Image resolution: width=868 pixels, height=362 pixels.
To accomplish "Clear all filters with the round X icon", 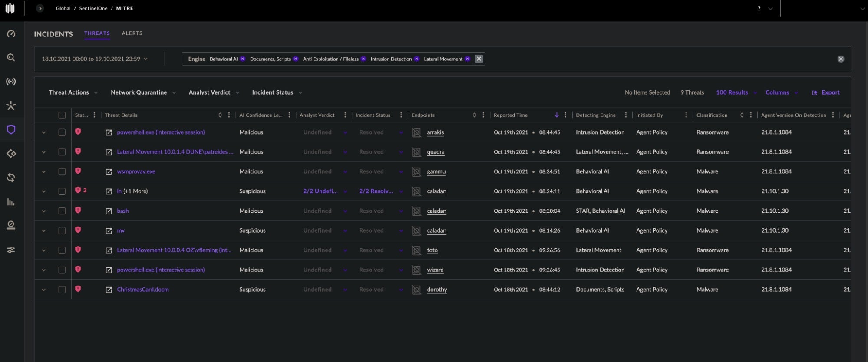I will pos(841,59).
